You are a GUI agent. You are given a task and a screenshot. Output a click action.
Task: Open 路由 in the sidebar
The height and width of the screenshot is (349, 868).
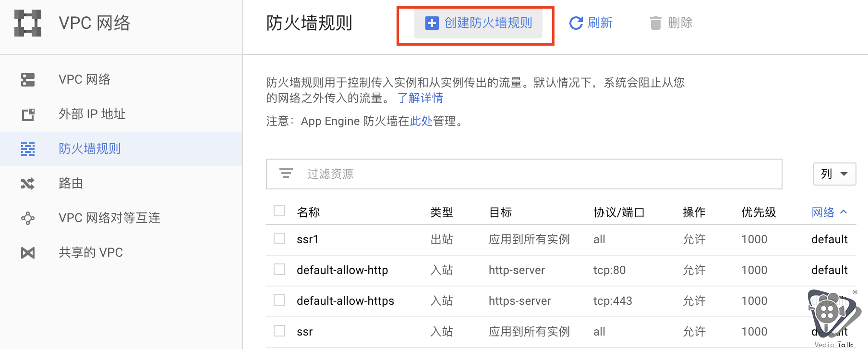(x=121, y=184)
